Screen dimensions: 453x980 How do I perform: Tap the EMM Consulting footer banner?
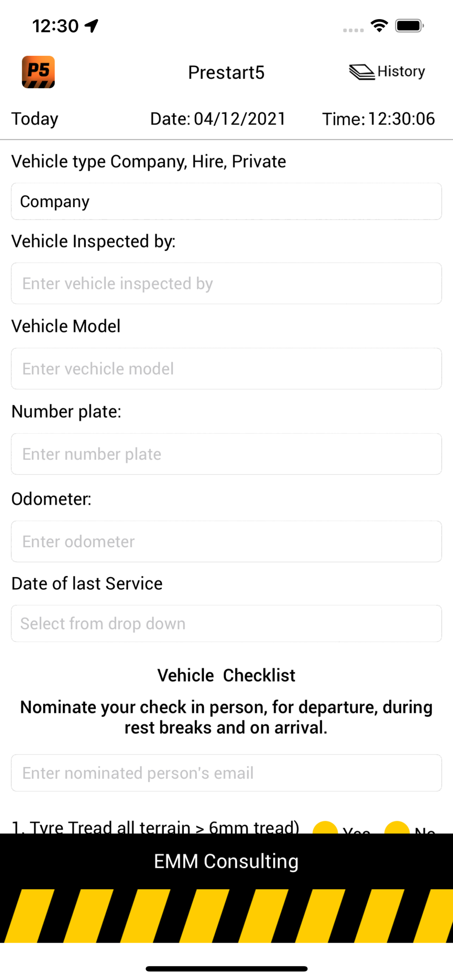pos(226,861)
